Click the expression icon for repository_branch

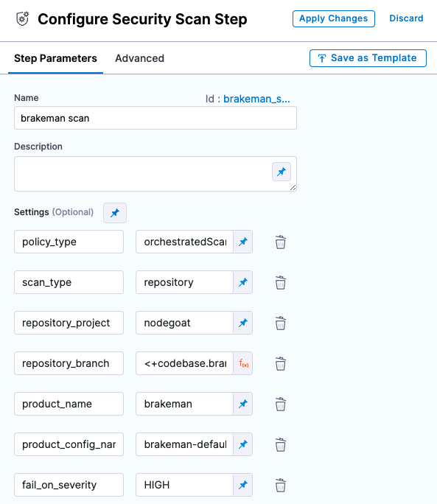243,363
